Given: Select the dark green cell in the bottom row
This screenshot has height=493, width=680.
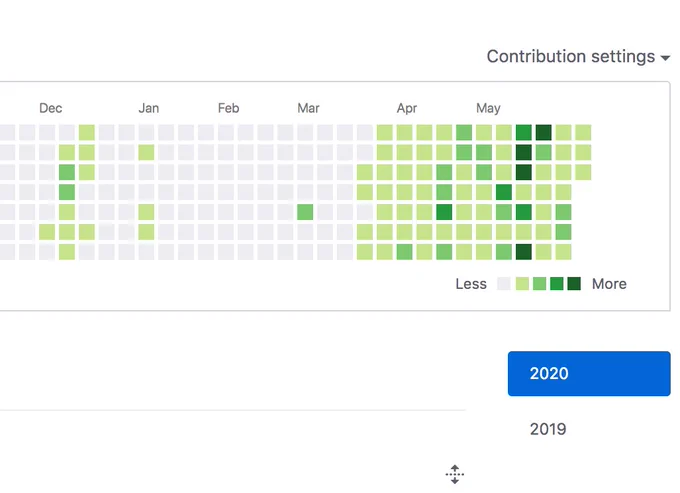Looking at the screenshot, I should [x=524, y=252].
